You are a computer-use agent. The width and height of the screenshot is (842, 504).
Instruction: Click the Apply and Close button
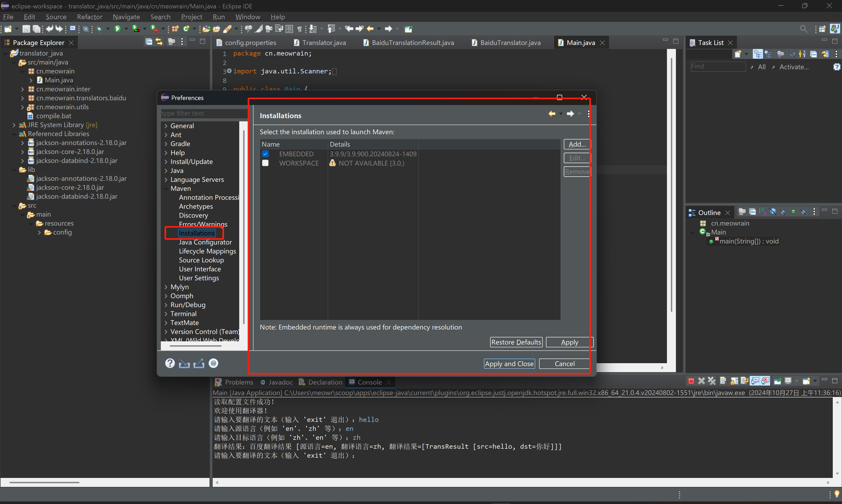tap(509, 364)
